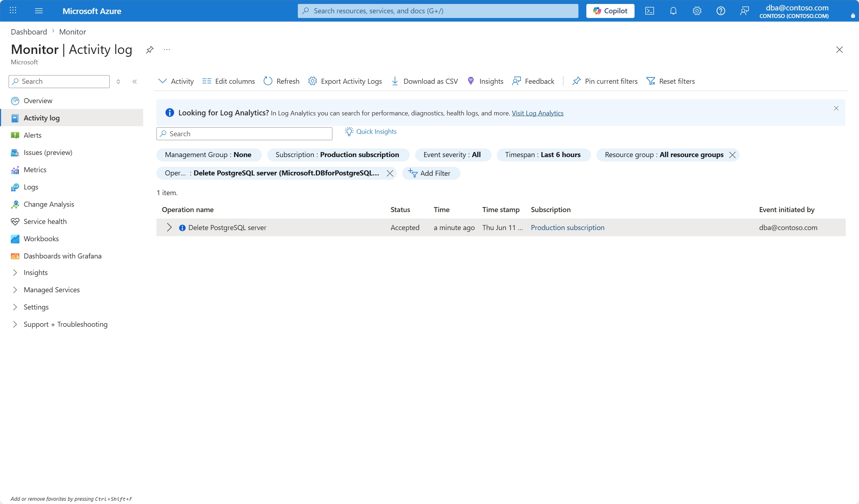Select Activity log in the sidebar

point(72,118)
